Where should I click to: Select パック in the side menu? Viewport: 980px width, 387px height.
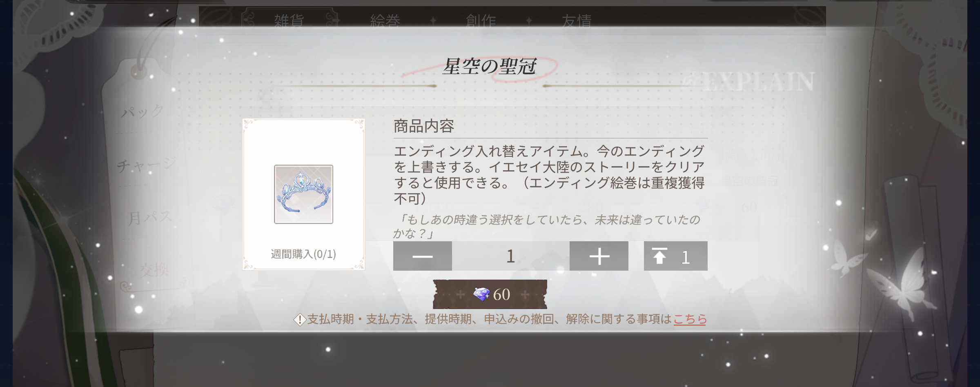(x=143, y=111)
